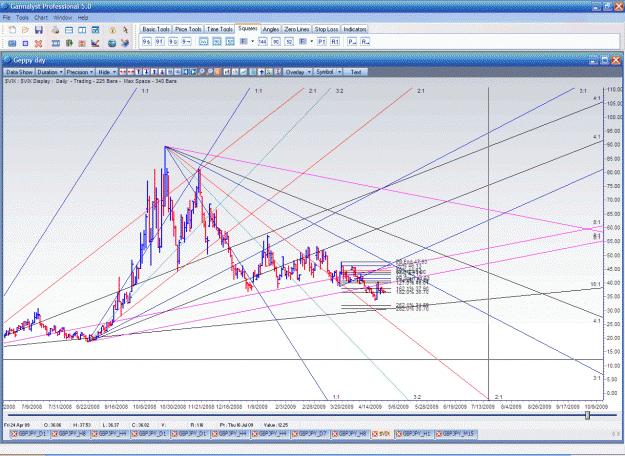Open the Window menu
This screenshot has height=456, width=625.
pyautogui.click(x=63, y=18)
